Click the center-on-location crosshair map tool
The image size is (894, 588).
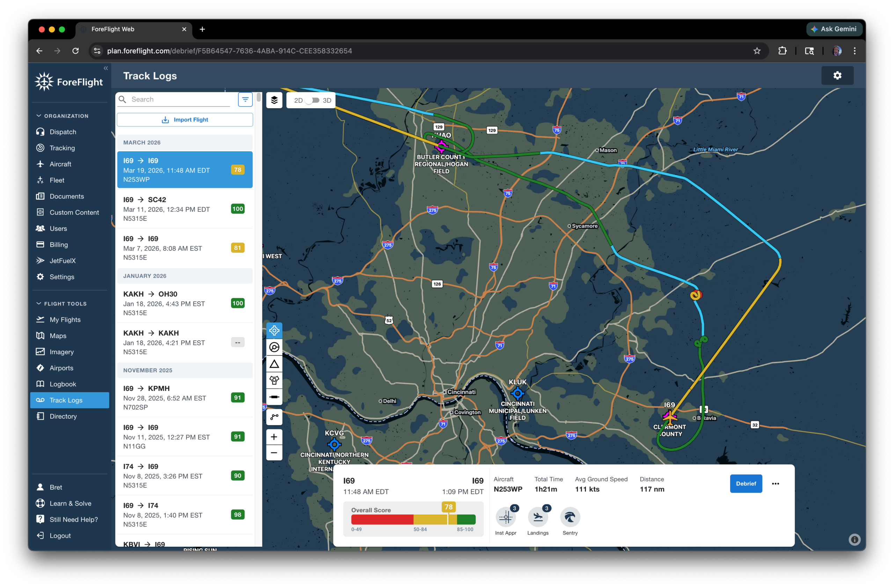tap(274, 330)
